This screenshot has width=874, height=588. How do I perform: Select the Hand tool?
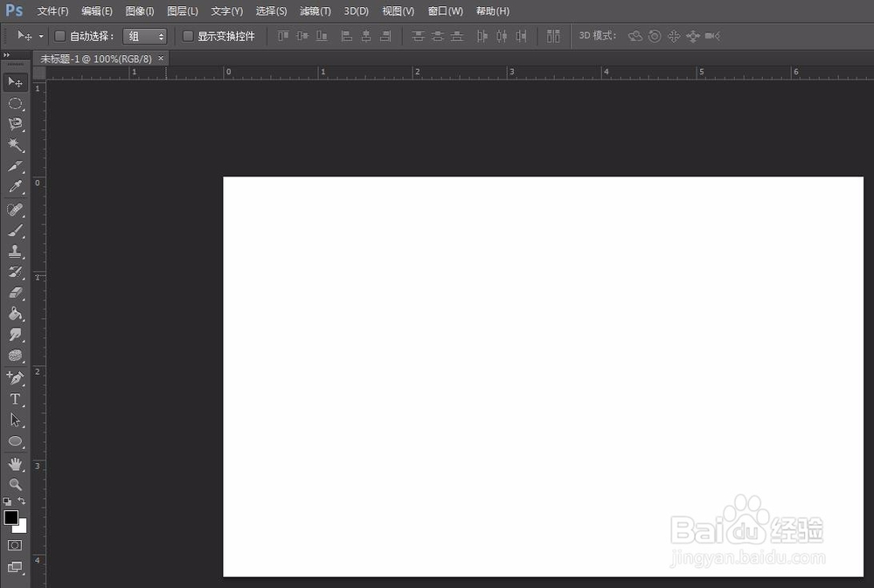pyautogui.click(x=15, y=464)
